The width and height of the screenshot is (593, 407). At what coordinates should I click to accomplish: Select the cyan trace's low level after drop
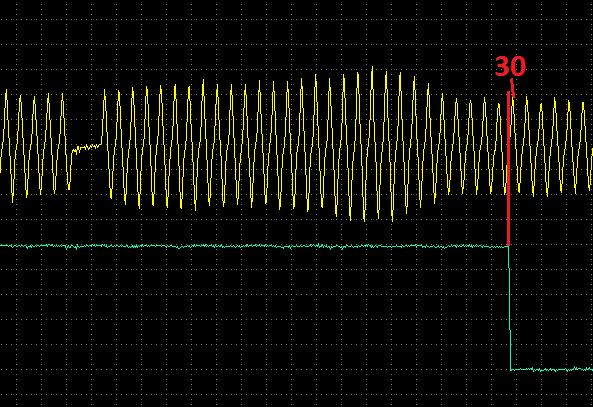click(551, 369)
